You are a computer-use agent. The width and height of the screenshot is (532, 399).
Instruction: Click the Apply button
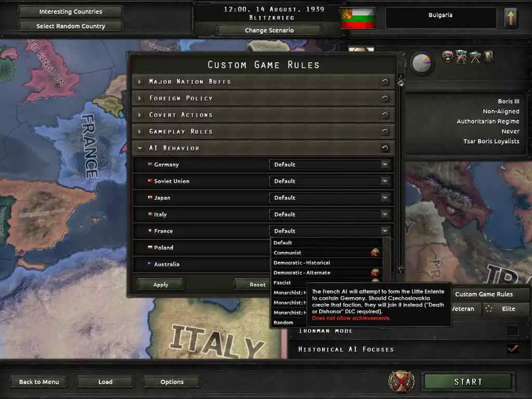[161, 285]
